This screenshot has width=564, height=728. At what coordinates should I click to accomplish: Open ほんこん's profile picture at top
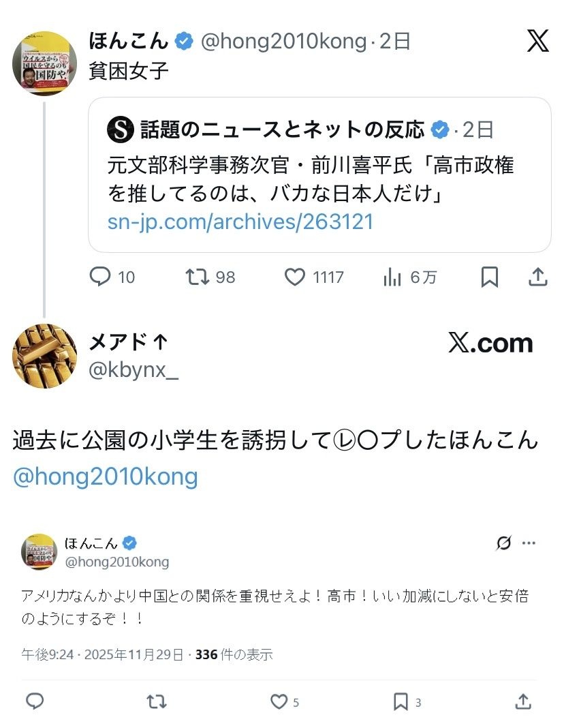click(x=45, y=63)
